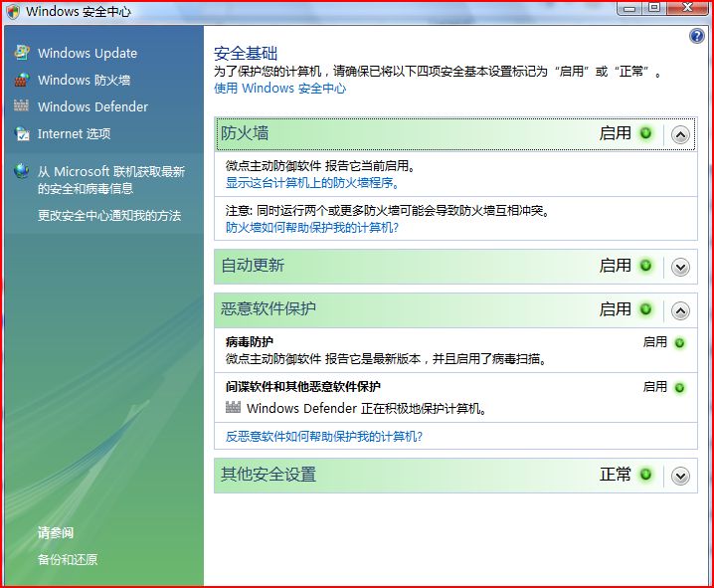Click the green status light on 防火墙 header
714x588 pixels.
(645, 133)
